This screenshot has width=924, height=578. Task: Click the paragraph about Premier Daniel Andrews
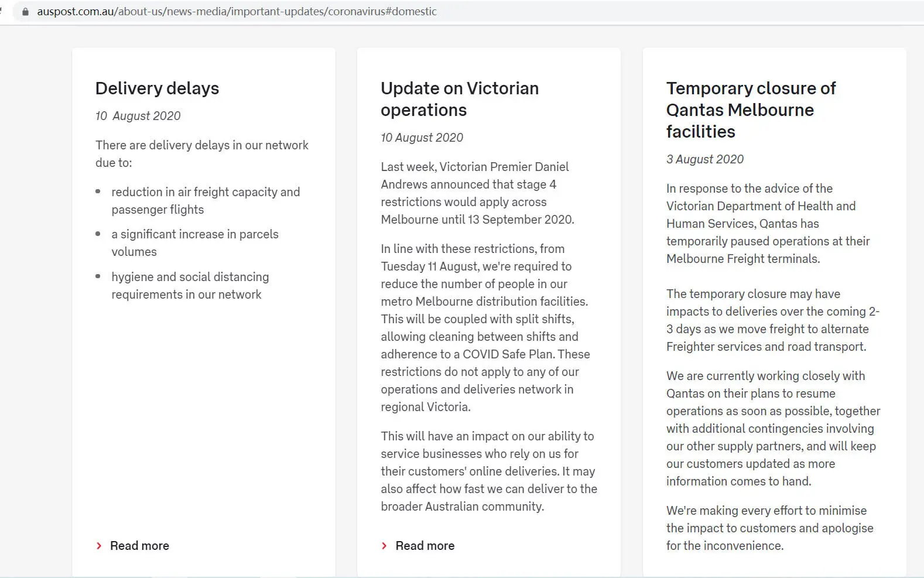pos(477,193)
